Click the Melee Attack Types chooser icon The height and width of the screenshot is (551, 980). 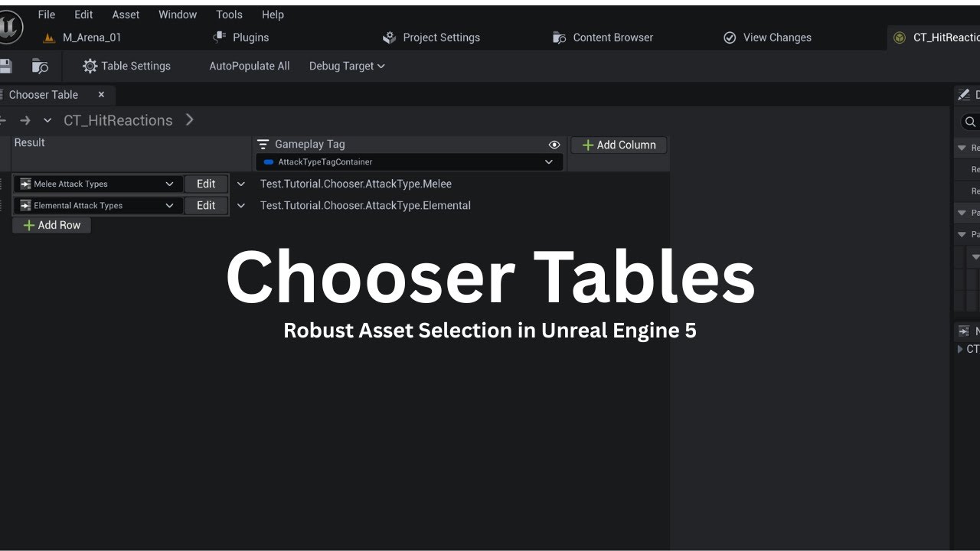(25, 184)
